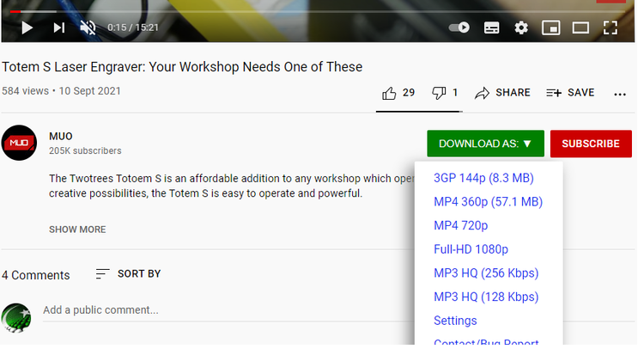644x349 pixels.
Task: Unmute the video volume
Action: (x=88, y=28)
